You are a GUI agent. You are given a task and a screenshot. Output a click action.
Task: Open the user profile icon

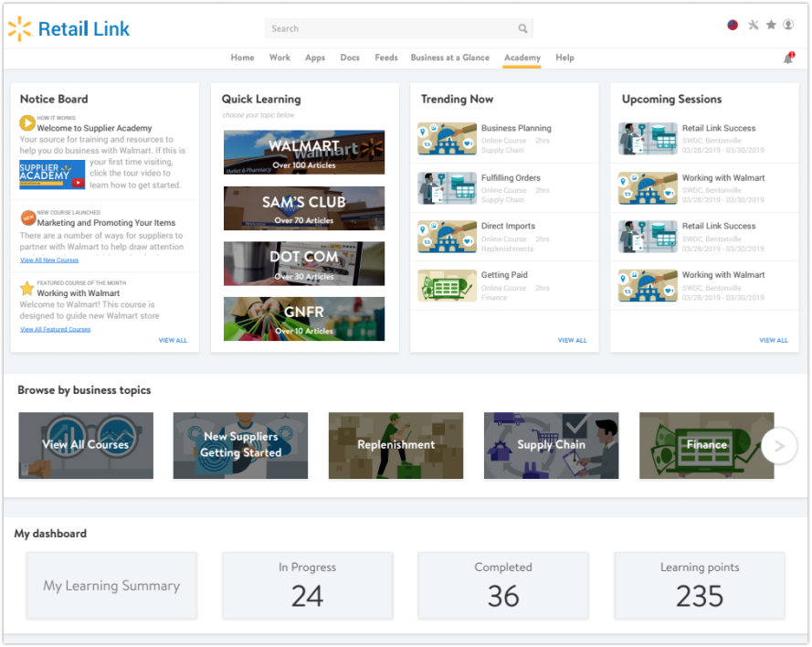point(788,25)
